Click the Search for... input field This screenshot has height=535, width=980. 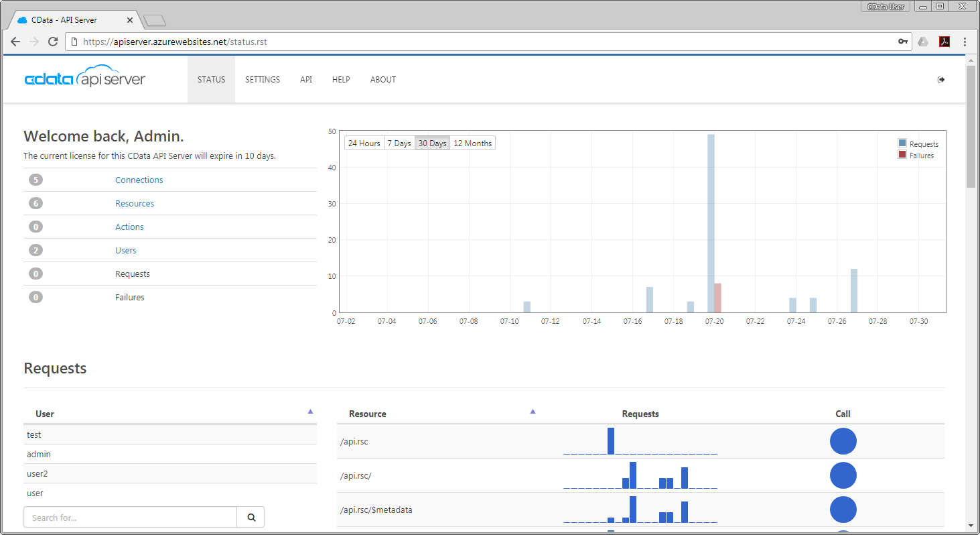[131, 518]
